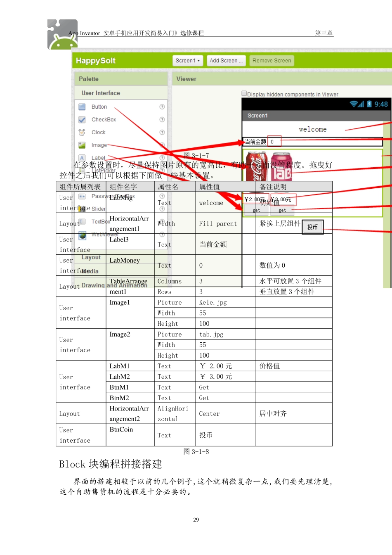Image resolution: width=392 pixels, height=555 pixels.
Task: Click the phone signal strength icon
Action: tap(361, 104)
